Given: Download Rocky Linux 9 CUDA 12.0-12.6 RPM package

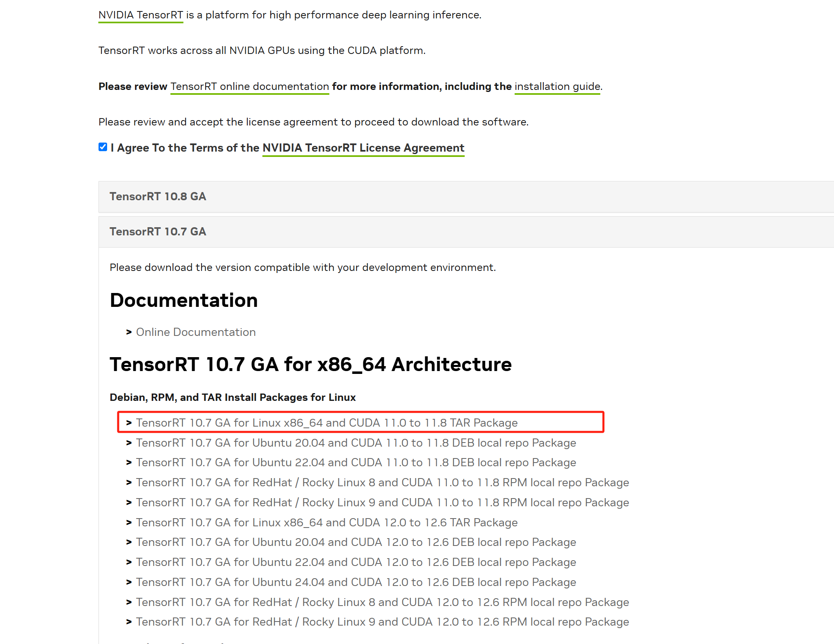Looking at the screenshot, I should 382,622.
